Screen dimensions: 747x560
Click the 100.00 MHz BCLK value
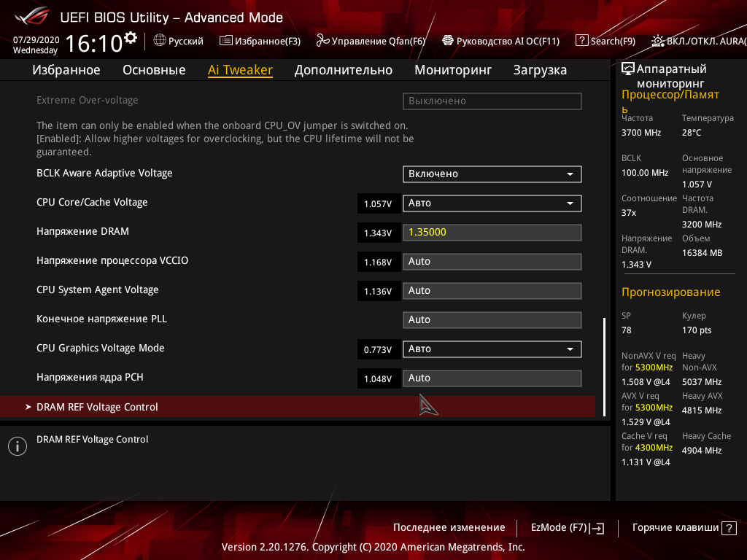(x=645, y=173)
